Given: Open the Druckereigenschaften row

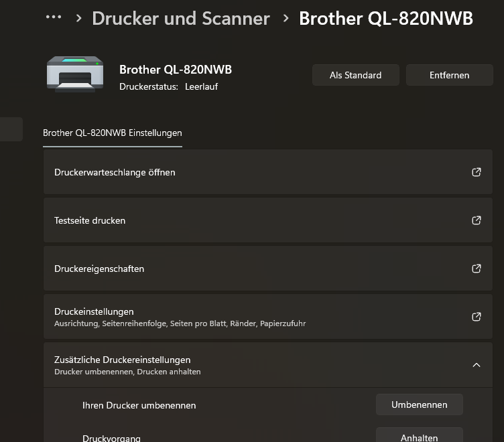Looking at the screenshot, I should pyautogui.click(x=255, y=269).
